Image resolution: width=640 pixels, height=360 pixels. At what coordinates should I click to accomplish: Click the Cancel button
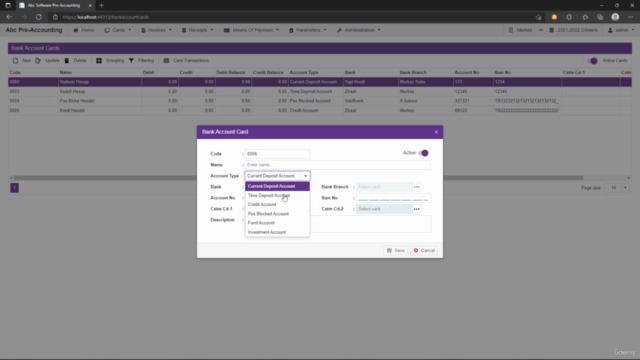(x=424, y=251)
